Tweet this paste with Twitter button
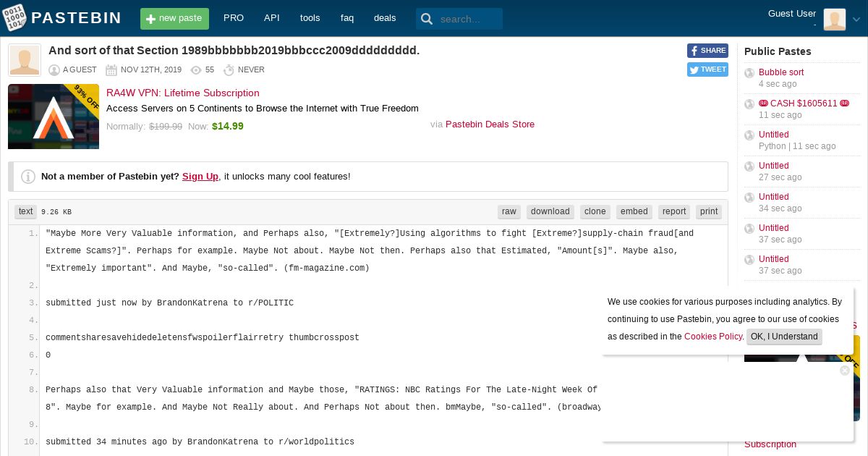This screenshot has width=868, height=456. coord(707,69)
